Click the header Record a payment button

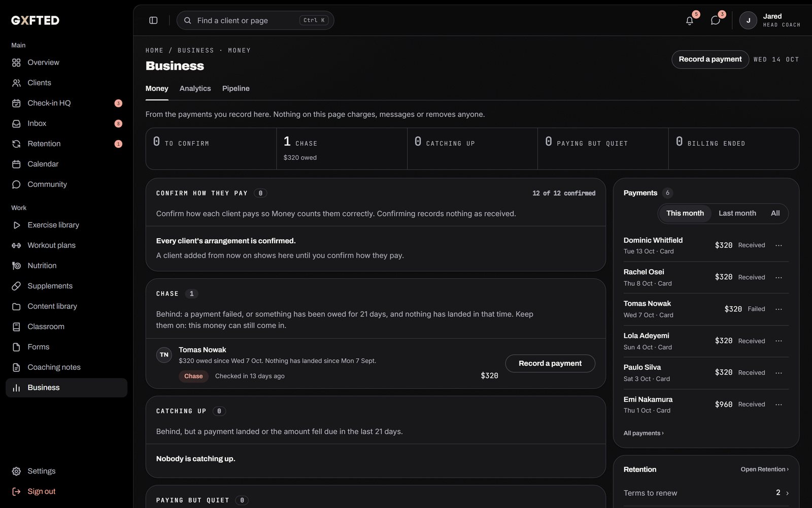[710, 59]
